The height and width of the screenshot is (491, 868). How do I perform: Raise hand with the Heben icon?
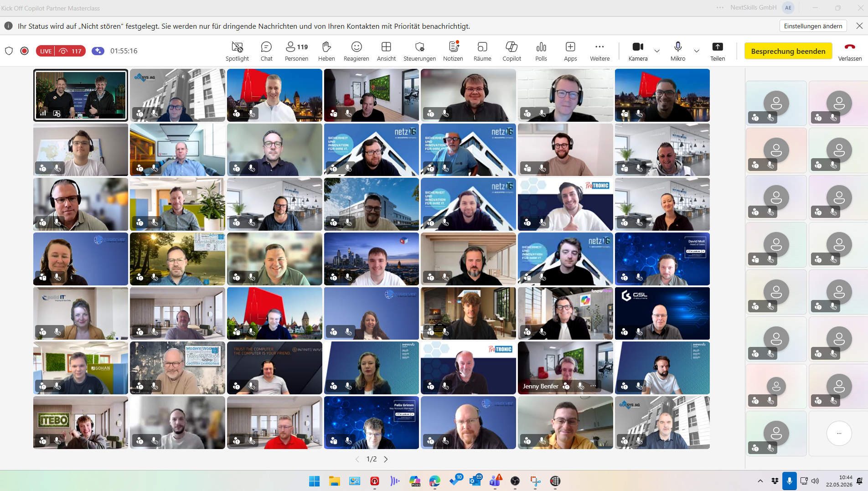tap(326, 51)
